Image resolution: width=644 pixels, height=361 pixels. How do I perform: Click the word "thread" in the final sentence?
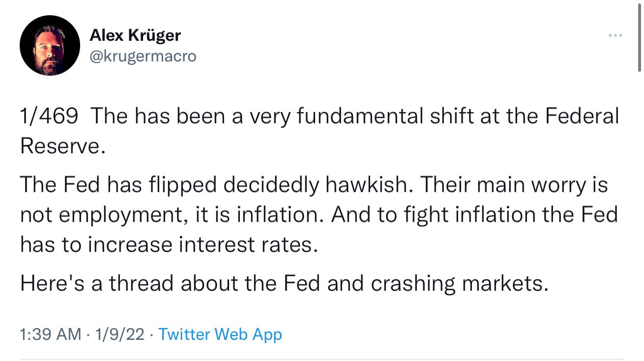pos(143,284)
